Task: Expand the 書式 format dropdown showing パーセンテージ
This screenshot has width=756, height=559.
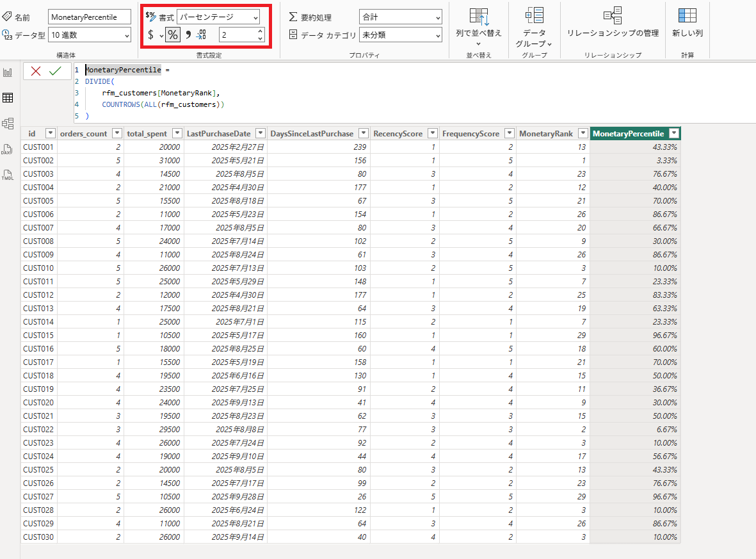Action: pos(218,17)
